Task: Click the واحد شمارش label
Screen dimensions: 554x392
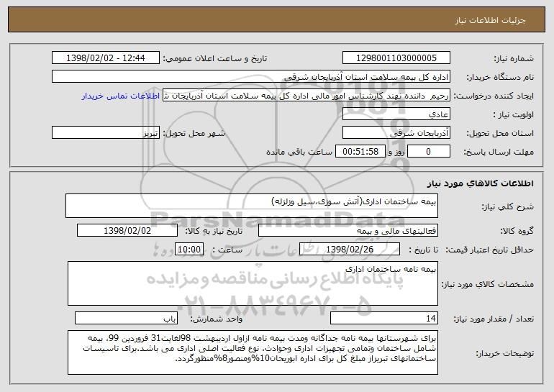Action: coord(217,319)
